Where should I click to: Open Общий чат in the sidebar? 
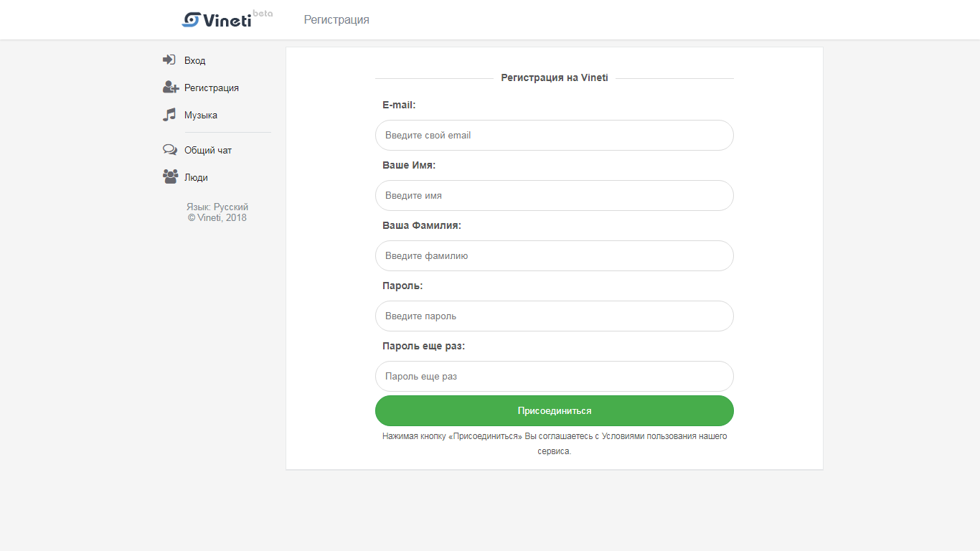(208, 150)
